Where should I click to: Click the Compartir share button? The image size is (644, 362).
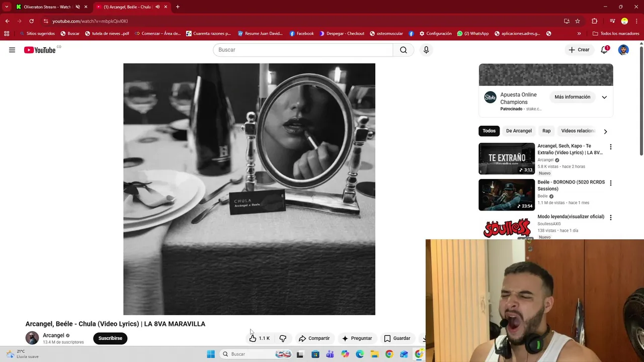(x=314, y=338)
